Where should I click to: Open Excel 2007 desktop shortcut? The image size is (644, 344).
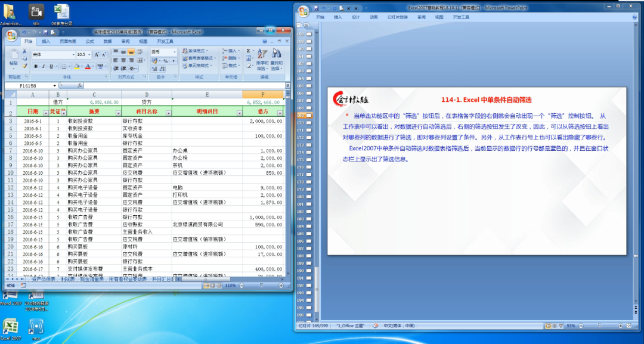[10, 328]
